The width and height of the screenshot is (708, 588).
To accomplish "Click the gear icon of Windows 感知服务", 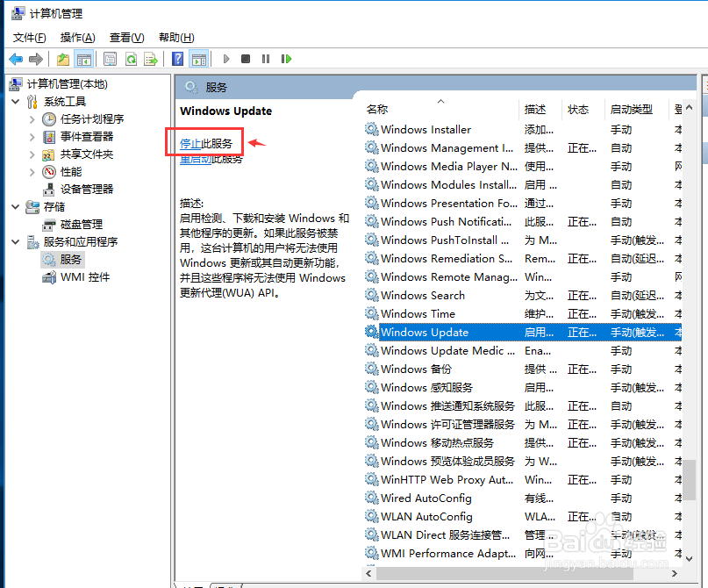I will click(x=372, y=388).
